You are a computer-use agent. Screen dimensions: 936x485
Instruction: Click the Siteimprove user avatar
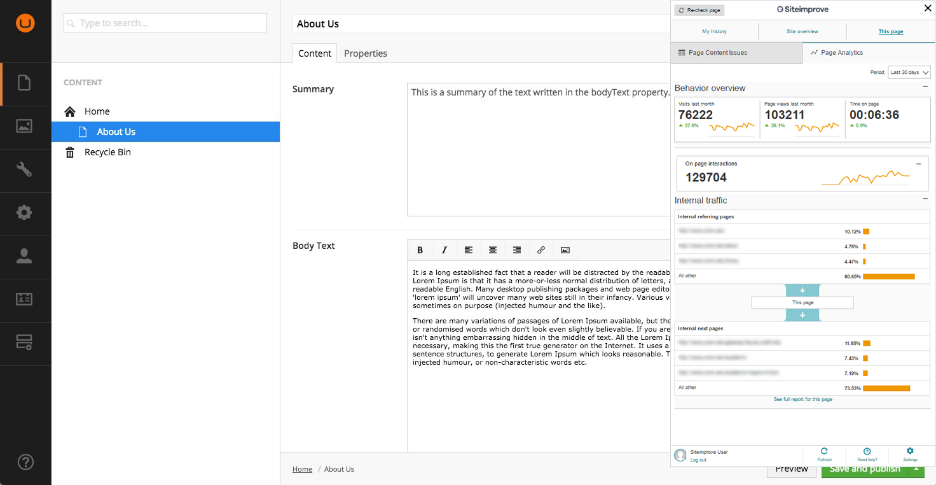pos(680,455)
